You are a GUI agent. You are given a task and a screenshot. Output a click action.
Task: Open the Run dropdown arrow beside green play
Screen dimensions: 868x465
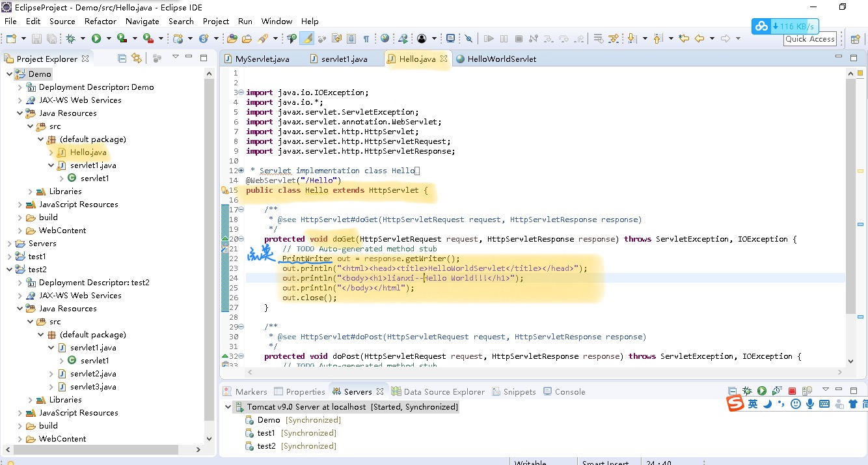tap(109, 38)
